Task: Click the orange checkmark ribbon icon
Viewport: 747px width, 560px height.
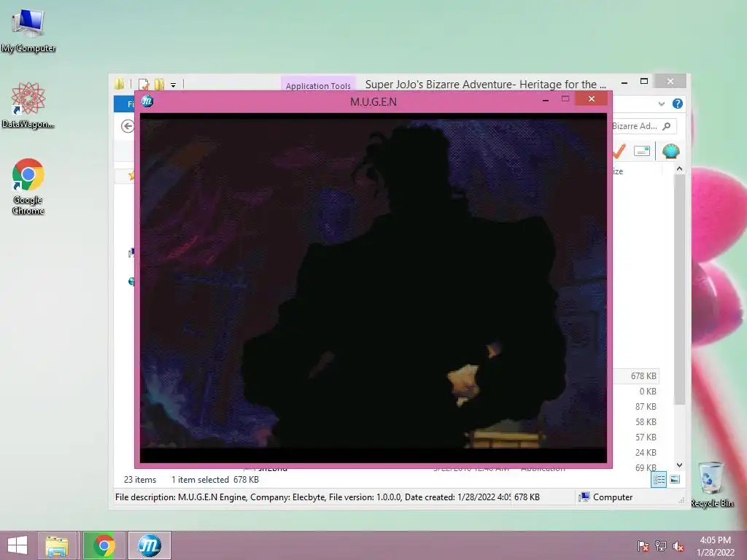Action: 619,152
